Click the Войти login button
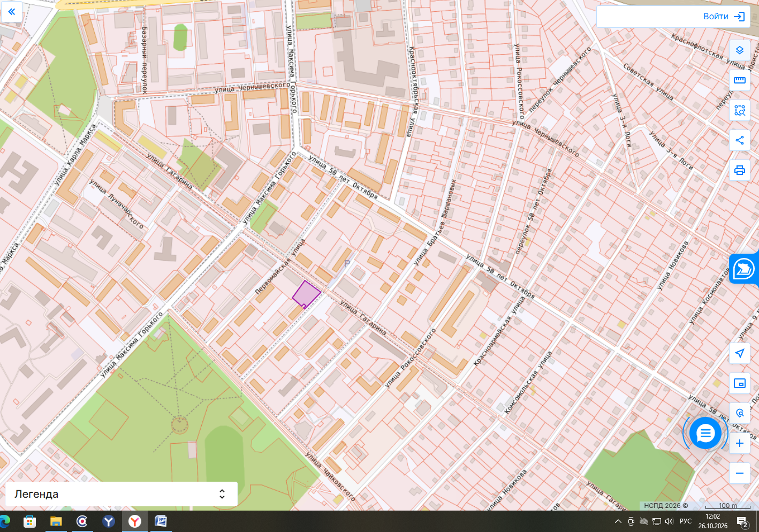This screenshot has width=759, height=532. click(x=724, y=17)
